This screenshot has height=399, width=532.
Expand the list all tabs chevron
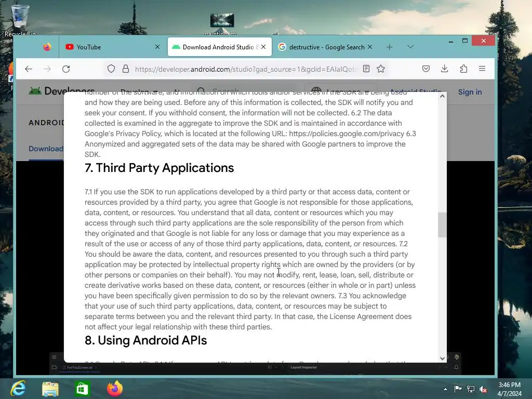tap(410, 47)
